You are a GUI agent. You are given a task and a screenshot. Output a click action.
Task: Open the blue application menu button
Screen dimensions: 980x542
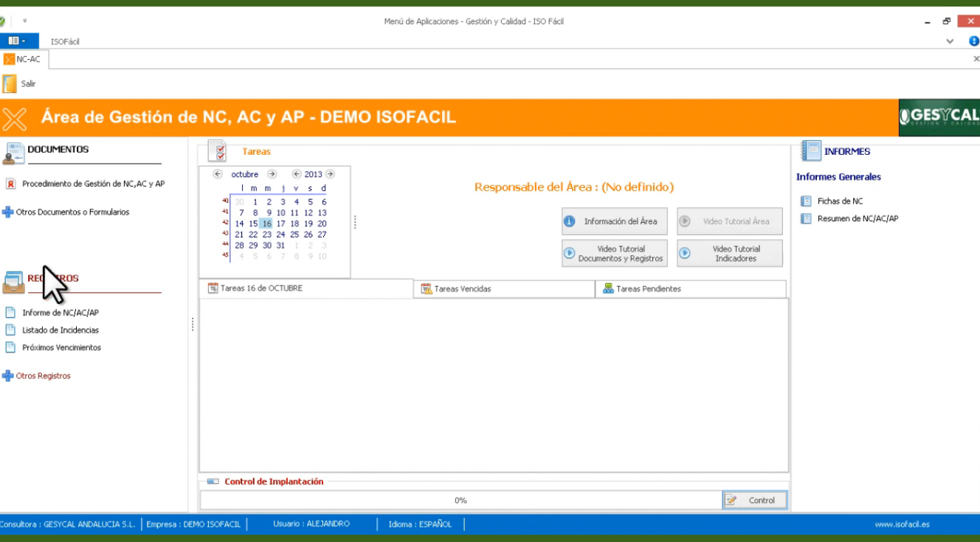pyautogui.click(x=17, y=41)
